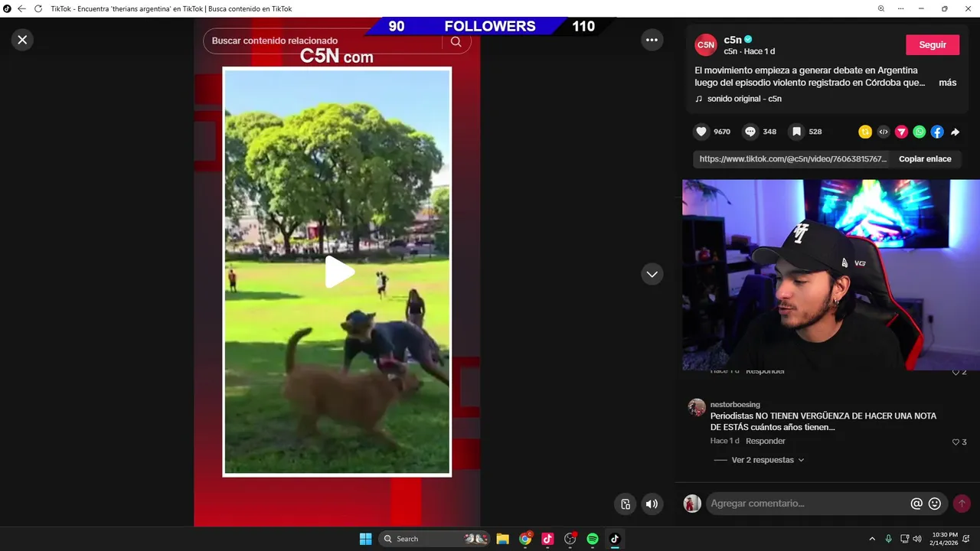Toggle the video mute speaker icon
980x551 pixels.
tap(652, 504)
